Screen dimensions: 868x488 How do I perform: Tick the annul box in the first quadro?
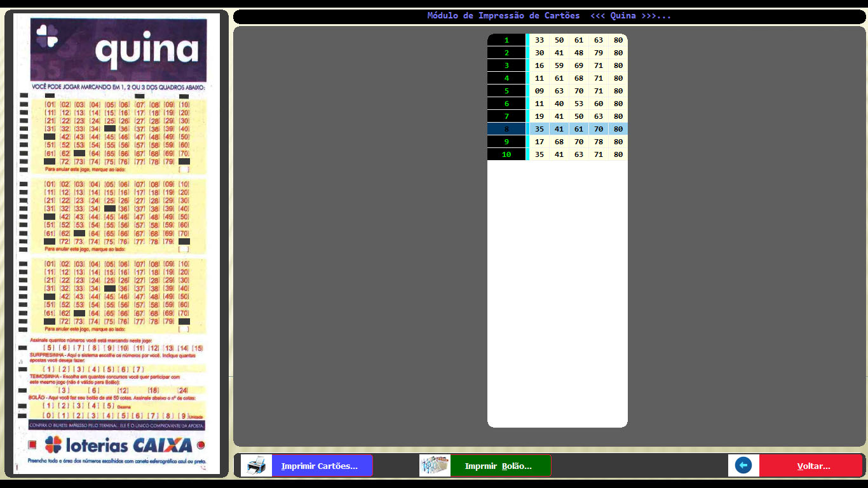[x=184, y=170]
